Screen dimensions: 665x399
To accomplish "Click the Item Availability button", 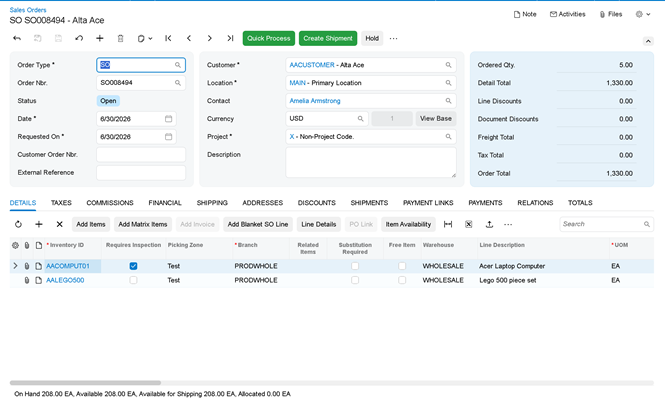I will click(x=408, y=224).
